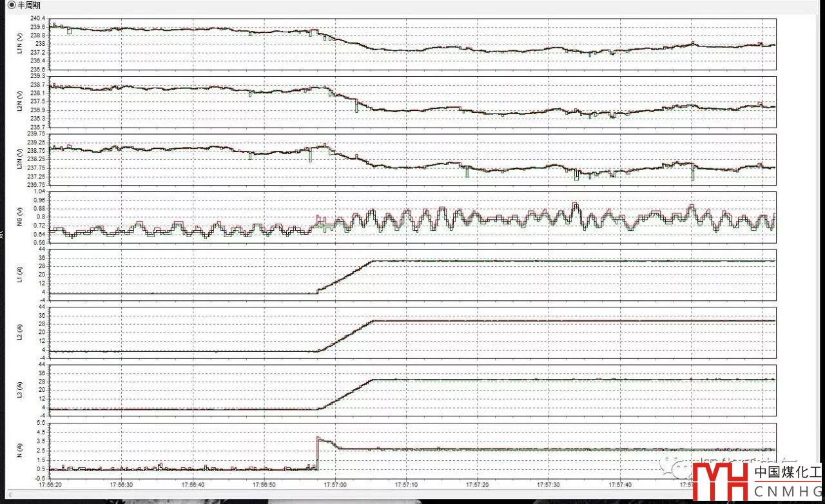825x504 pixels.
Task: Click the 17:56:20 time axis label
Action: click(50, 485)
